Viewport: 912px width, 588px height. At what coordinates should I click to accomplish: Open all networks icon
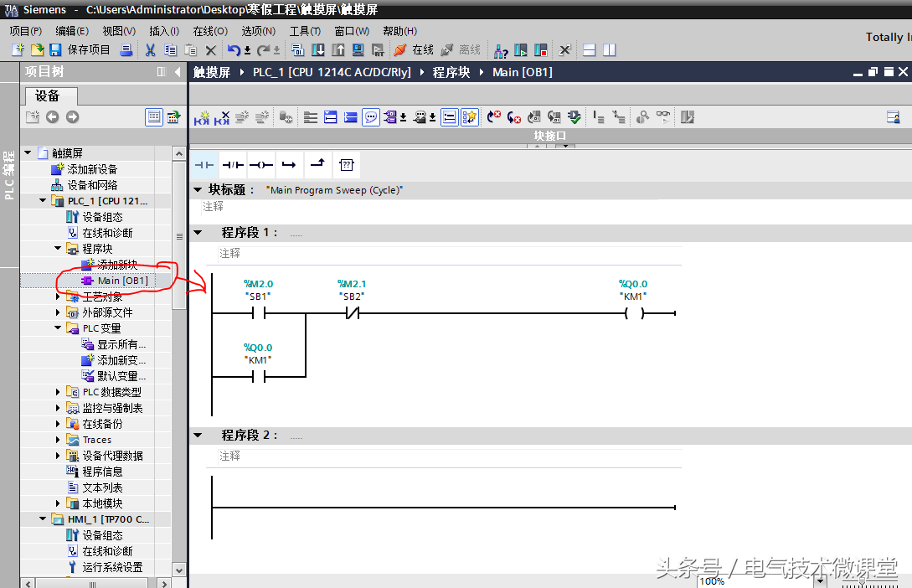click(x=330, y=117)
